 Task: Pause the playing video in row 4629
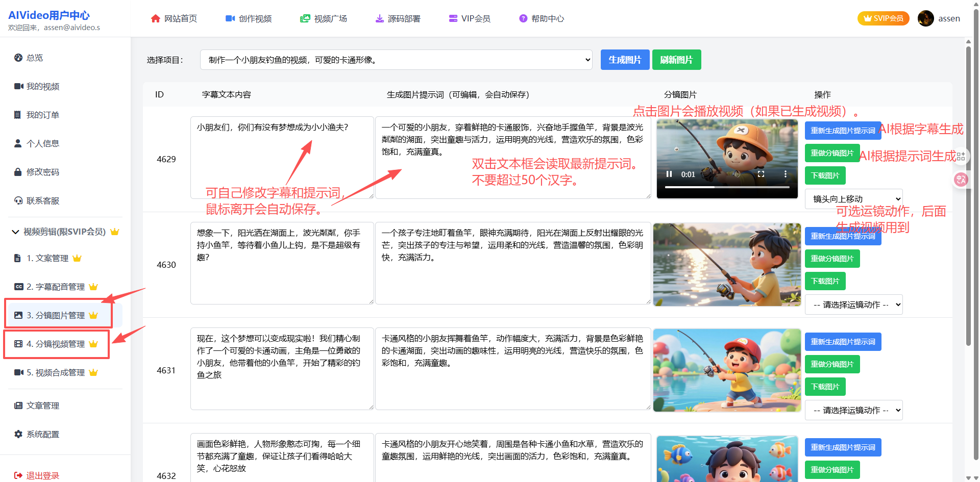(x=669, y=174)
